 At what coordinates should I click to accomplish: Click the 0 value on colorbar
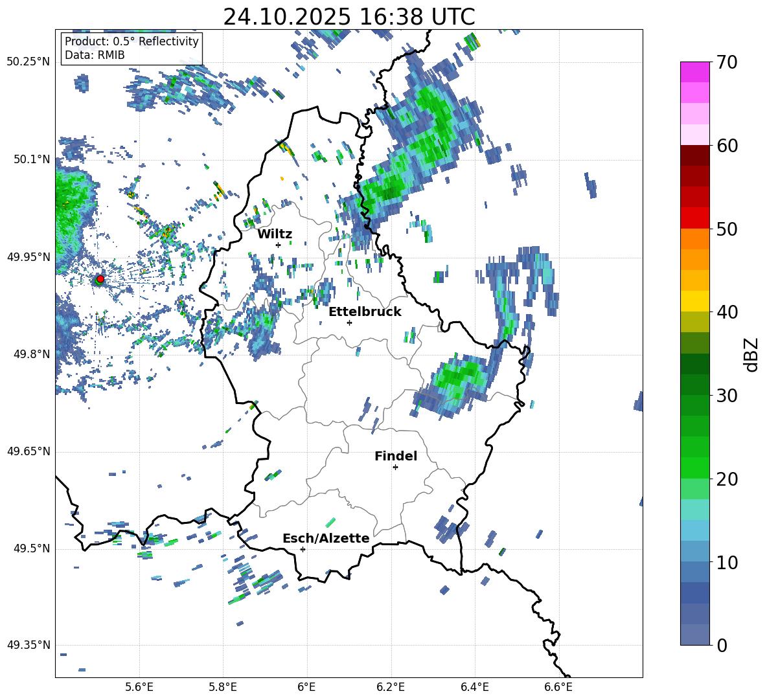[722, 645]
